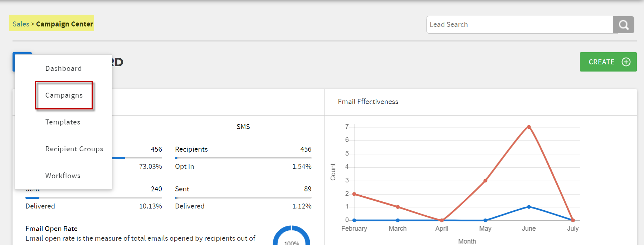Open Recipient Groups from the menu

(74, 149)
